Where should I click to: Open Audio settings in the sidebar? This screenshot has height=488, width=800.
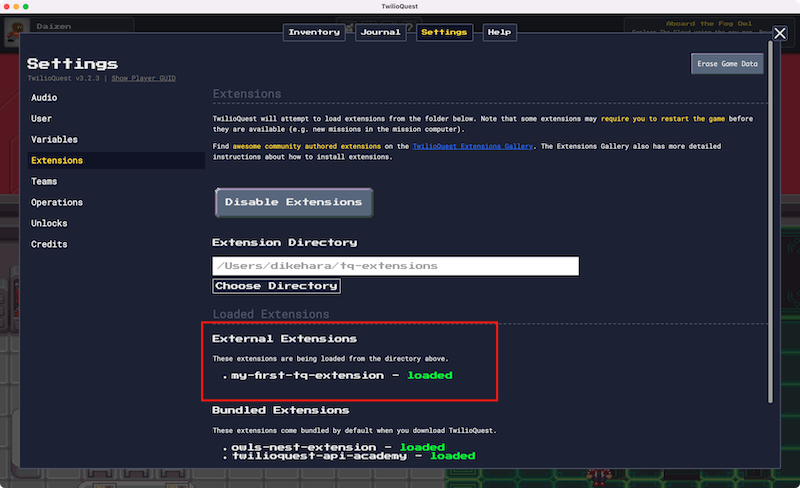pyautogui.click(x=44, y=98)
